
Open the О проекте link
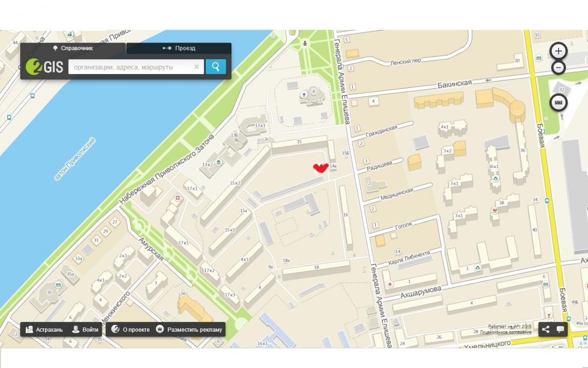130,330
